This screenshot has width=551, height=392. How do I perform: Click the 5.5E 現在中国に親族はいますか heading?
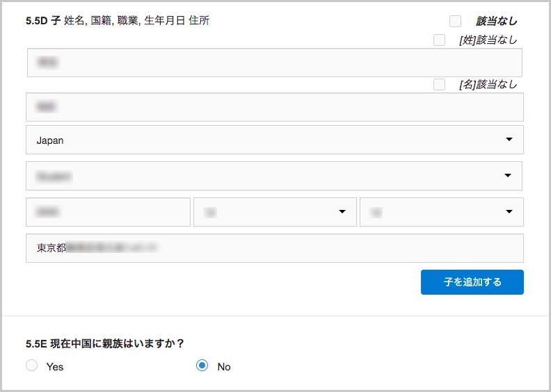click(105, 343)
